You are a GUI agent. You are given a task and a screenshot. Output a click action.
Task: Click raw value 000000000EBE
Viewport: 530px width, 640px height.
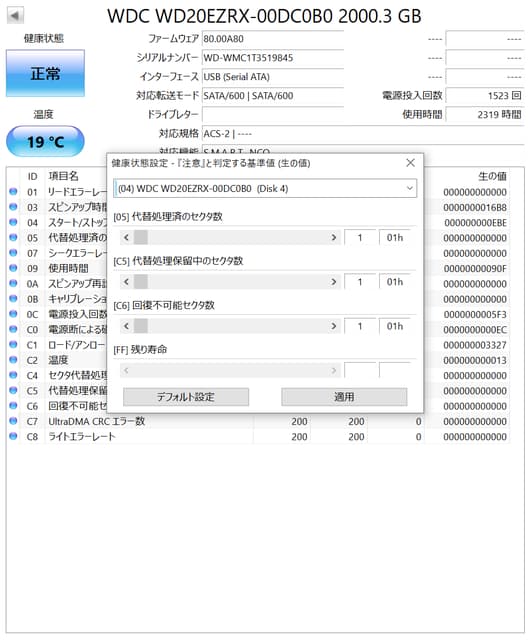click(475, 223)
